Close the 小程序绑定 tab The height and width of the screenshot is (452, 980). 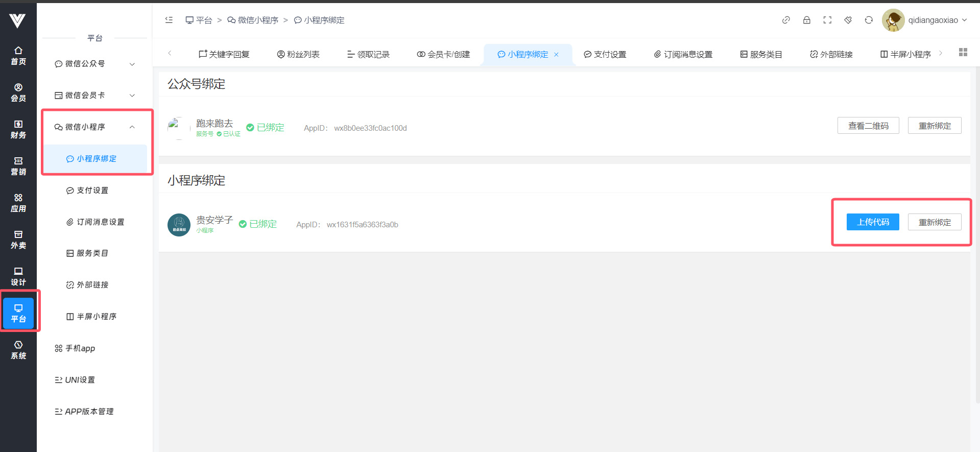[x=556, y=55]
